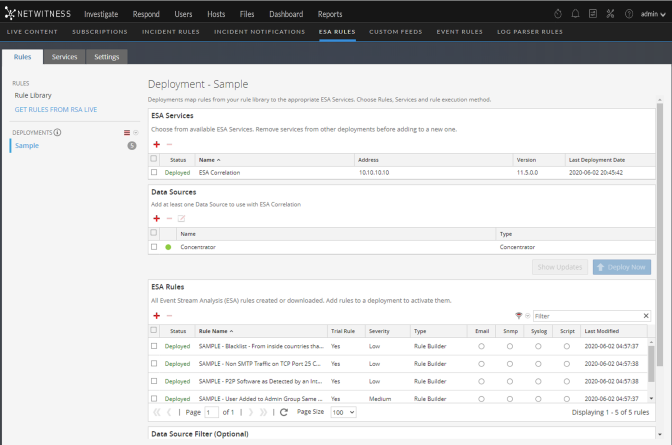
Task: Select the SAMPLE - Blacklist rule checkbox
Action: pos(154,346)
